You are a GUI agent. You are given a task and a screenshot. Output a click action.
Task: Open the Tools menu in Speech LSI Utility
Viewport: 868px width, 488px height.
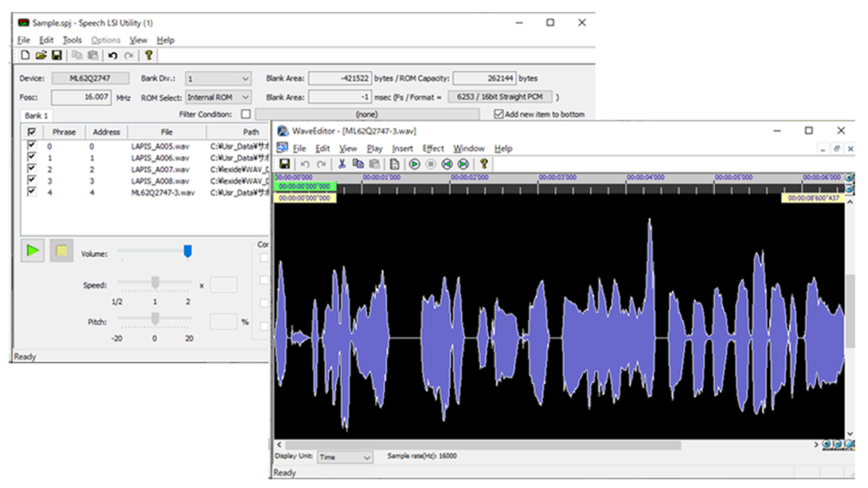click(72, 40)
